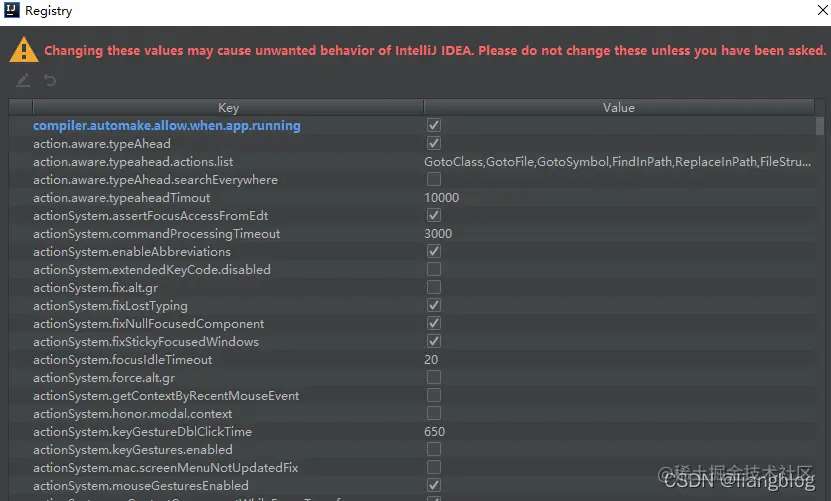Select actionSystem.mac.screenMenuNotUpdatedFix key

tap(165, 468)
